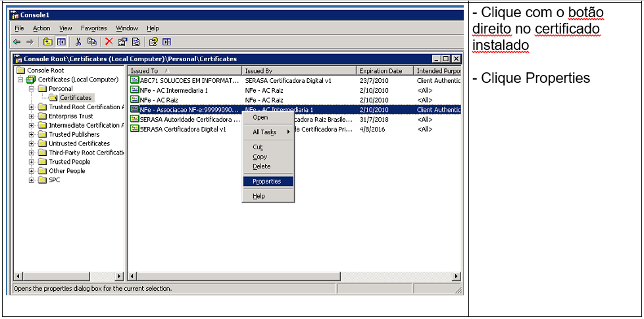This screenshot has height=319, width=644.
Task: Expand the Trusted People node
Action: 31,162
